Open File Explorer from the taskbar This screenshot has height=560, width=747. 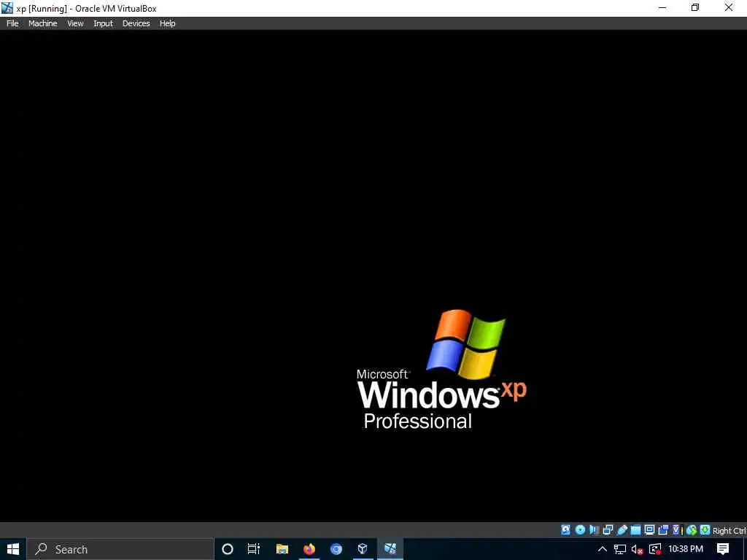(282, 549)
